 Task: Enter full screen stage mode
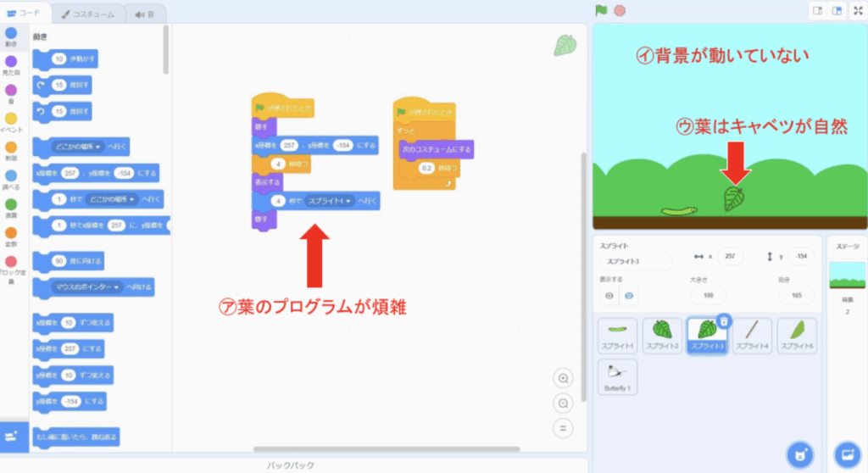858,11
